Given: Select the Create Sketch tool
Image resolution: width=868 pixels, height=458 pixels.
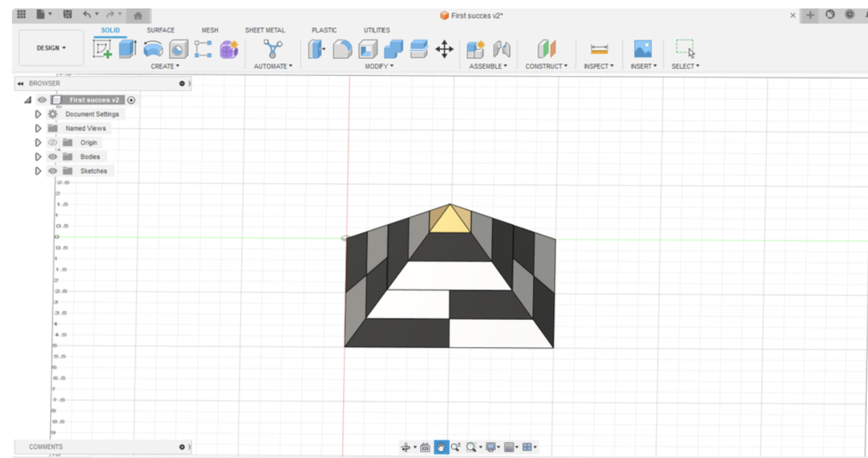Looking at the screenshot, I should coord(101,48).
